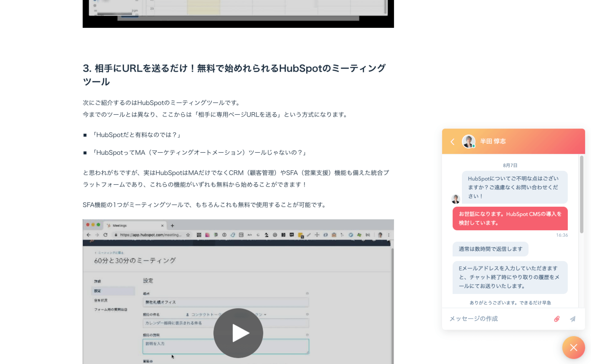
Task: Click the small avatar beside the first chat message
Action: point(456,199)
